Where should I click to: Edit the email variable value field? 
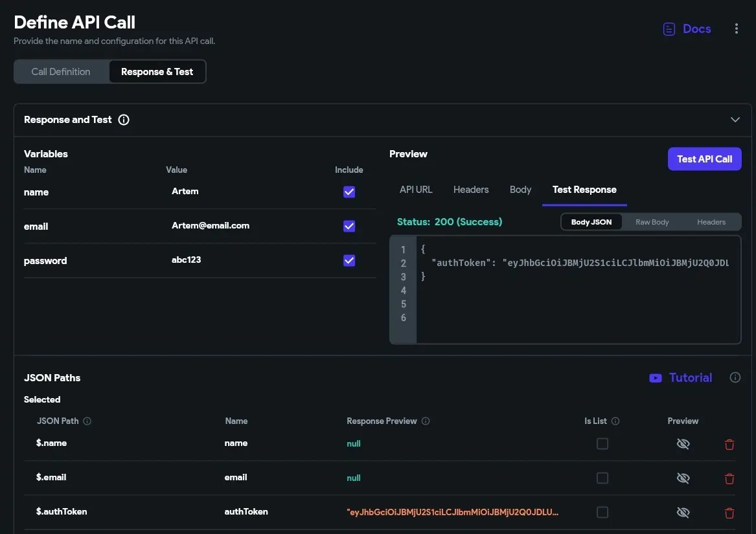point(211,226)
